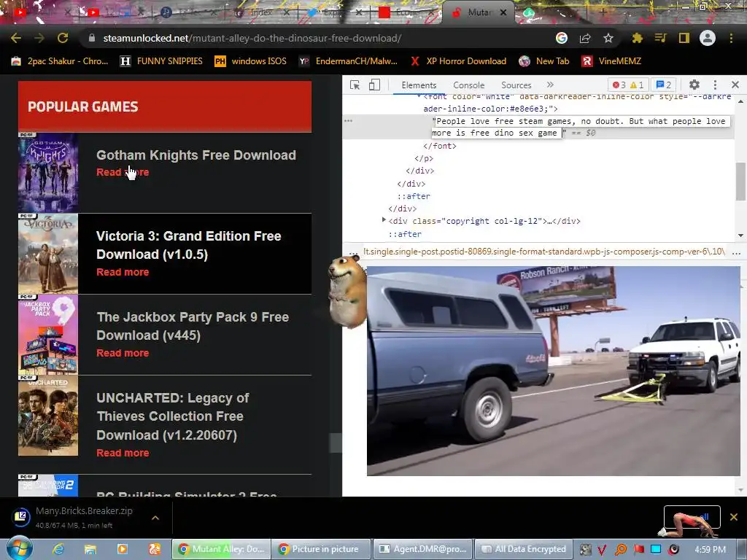Open the Windows Start button
Viewport: 747px width, 560px height.
[19, 548]
